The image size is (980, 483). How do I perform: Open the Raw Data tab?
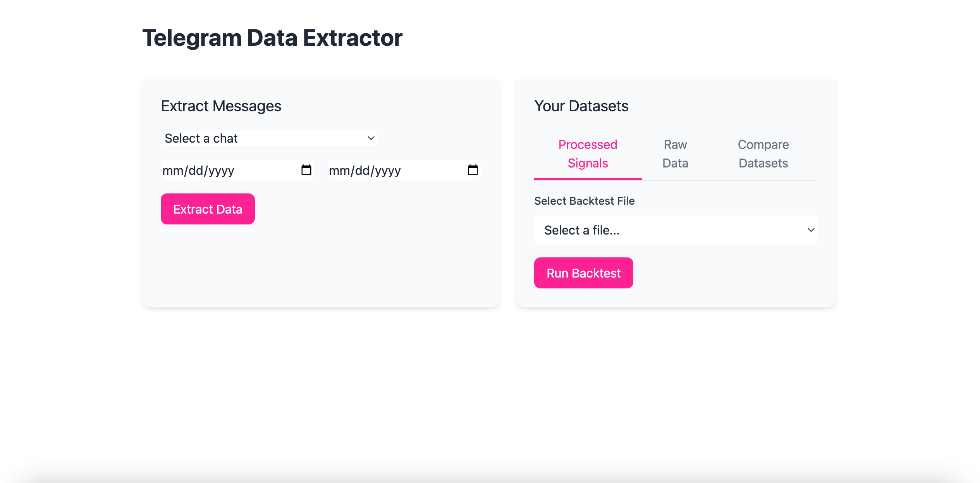click(x=675, y=154)
